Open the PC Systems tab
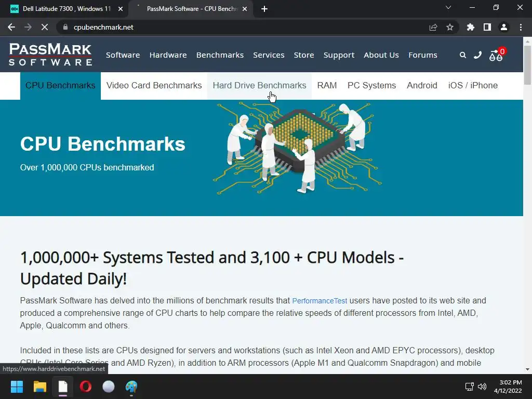Viewport: 532px width, 399px height. 371,86
